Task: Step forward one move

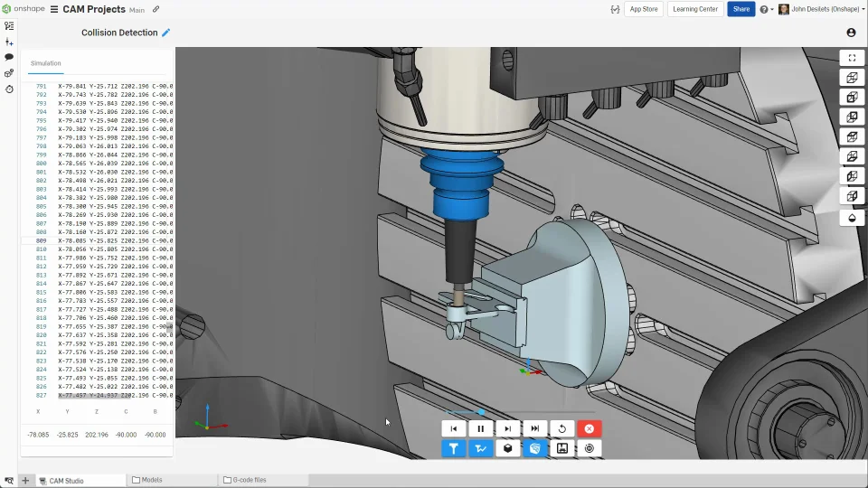Action: click(507, 428)
